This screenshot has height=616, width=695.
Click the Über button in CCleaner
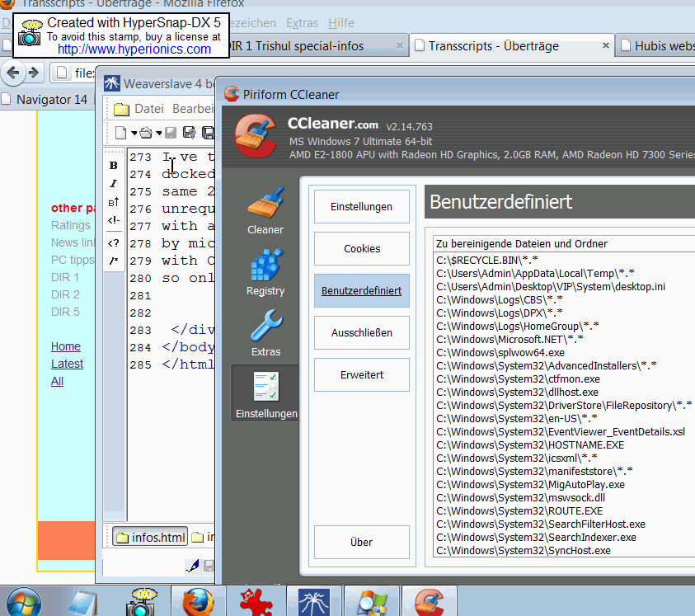(x=362, y=542)
